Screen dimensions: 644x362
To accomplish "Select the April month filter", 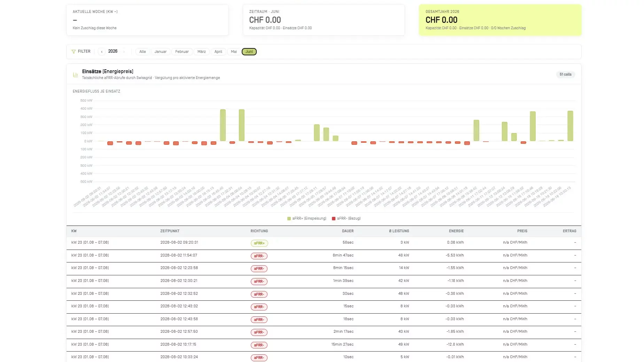I will click(x=218, y=52).
